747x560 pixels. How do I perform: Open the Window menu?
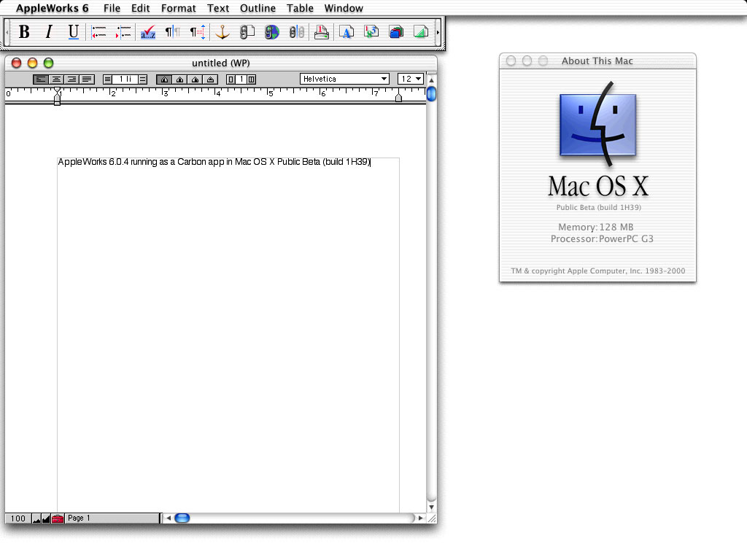(344, 8)
